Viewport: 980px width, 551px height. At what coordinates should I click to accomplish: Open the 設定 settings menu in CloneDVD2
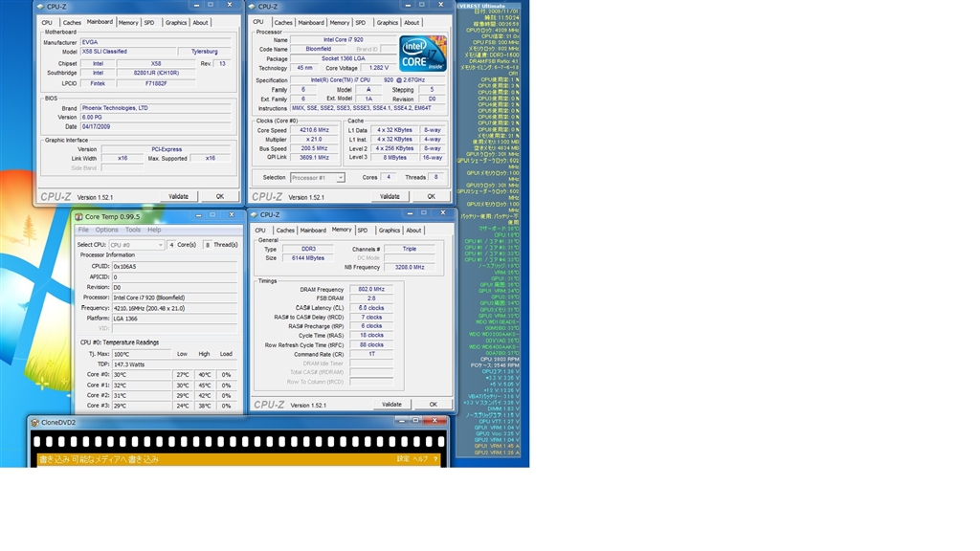tap(403, 459)
